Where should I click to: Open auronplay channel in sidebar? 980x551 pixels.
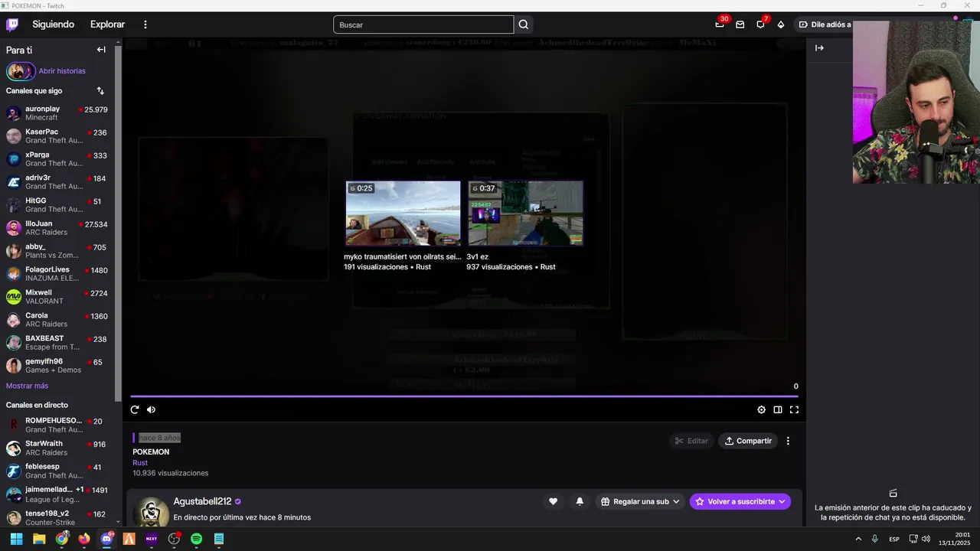[57, 113]
